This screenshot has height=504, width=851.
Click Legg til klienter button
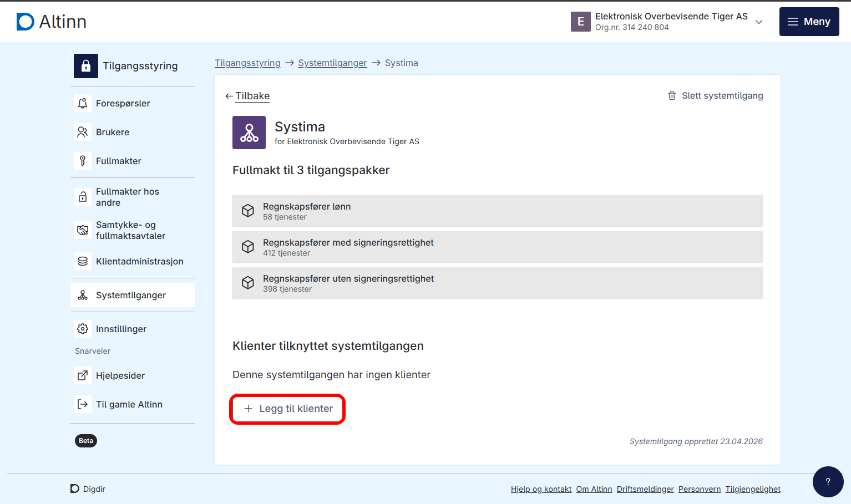click(x=288, y=409)
